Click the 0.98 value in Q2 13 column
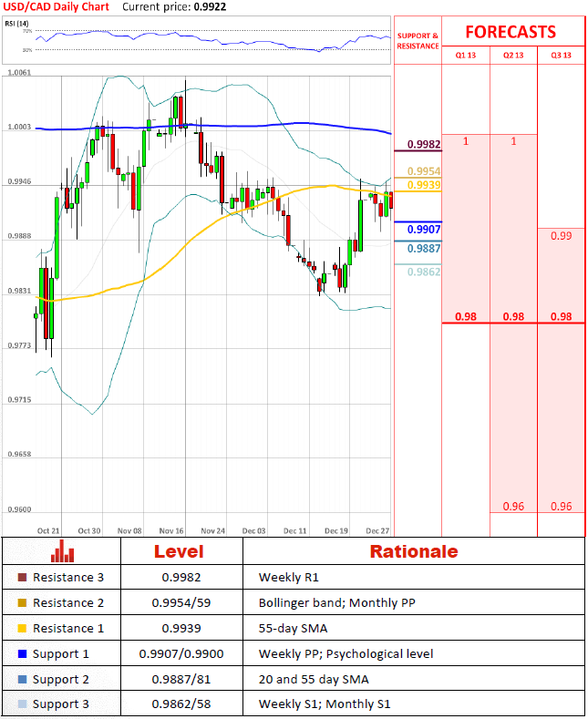The width and height of the screenshot is (588, 719). pyautogui.click(x=513, y=317)
